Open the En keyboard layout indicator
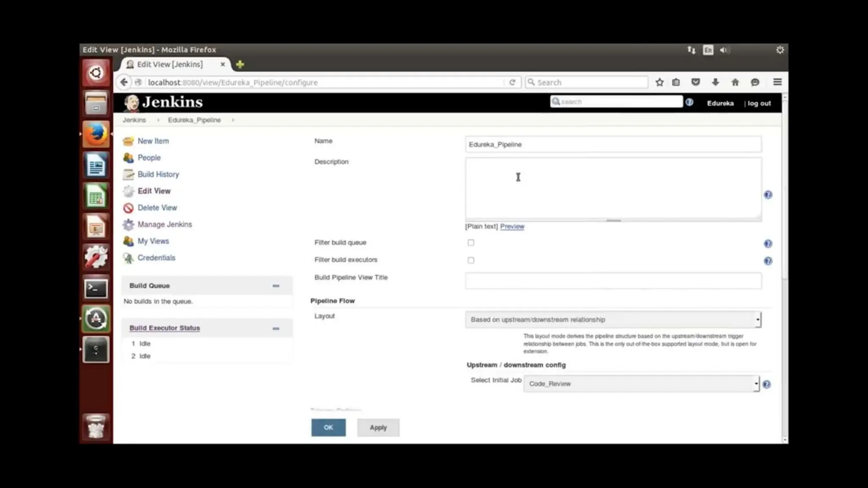Viewport: 868px width, 488px height. [x=708, y=50]
